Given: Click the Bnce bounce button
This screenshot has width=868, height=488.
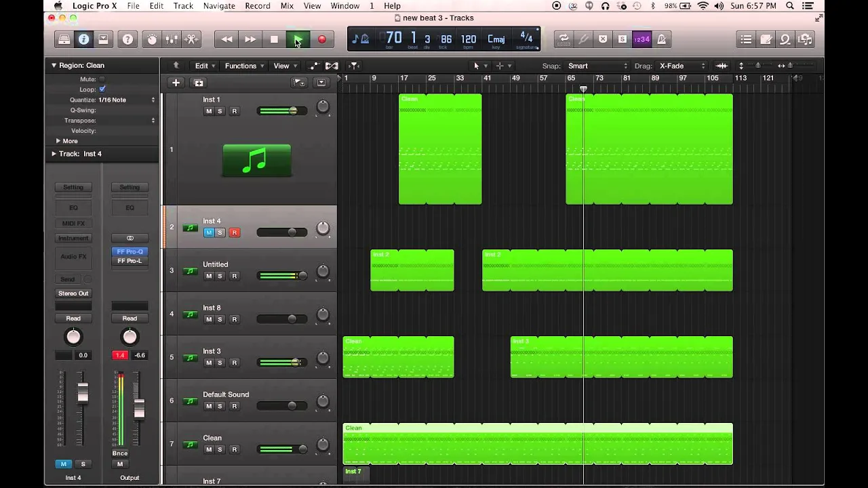Looking at the screenshot, I should coord(120,453).
